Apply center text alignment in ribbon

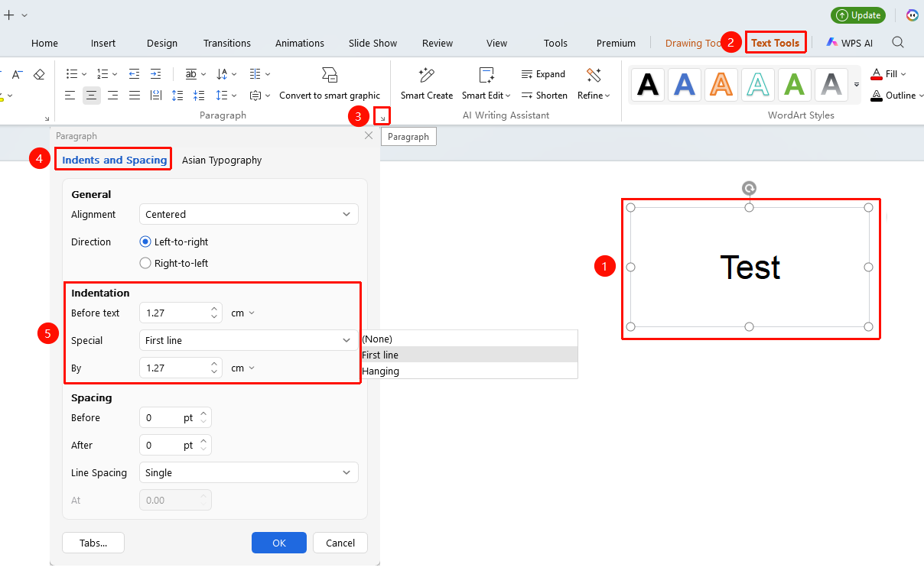[91, 96]
